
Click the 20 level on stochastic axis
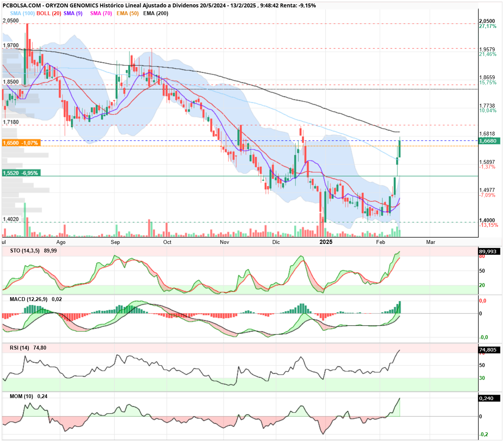point(482,285)
